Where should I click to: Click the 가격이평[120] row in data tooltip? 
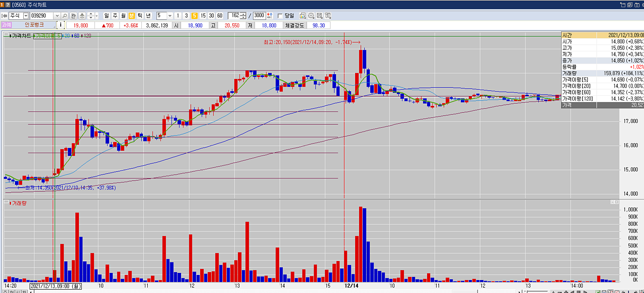pos(603,98)
